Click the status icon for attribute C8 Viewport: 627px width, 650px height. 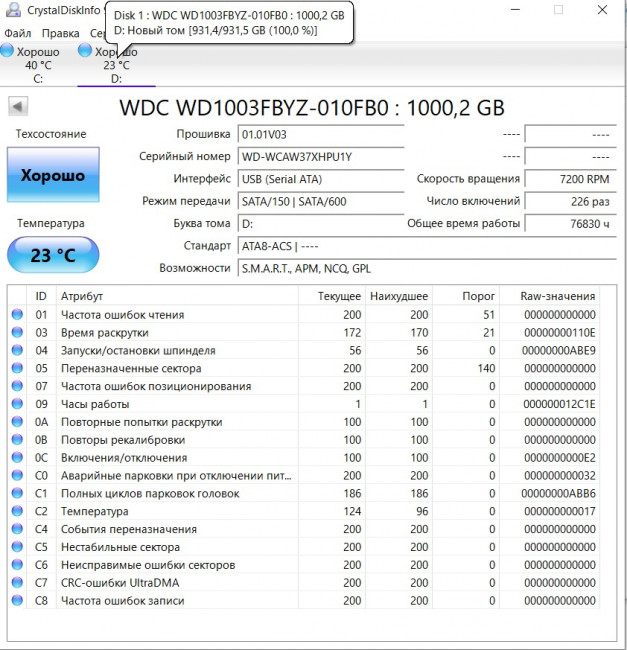(x=17, y=600)
